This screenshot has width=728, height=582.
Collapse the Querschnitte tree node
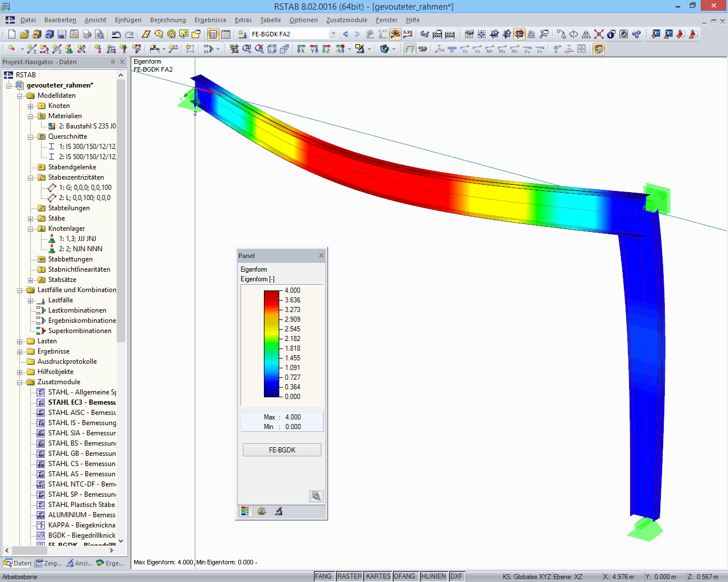[x=31, y=136]
